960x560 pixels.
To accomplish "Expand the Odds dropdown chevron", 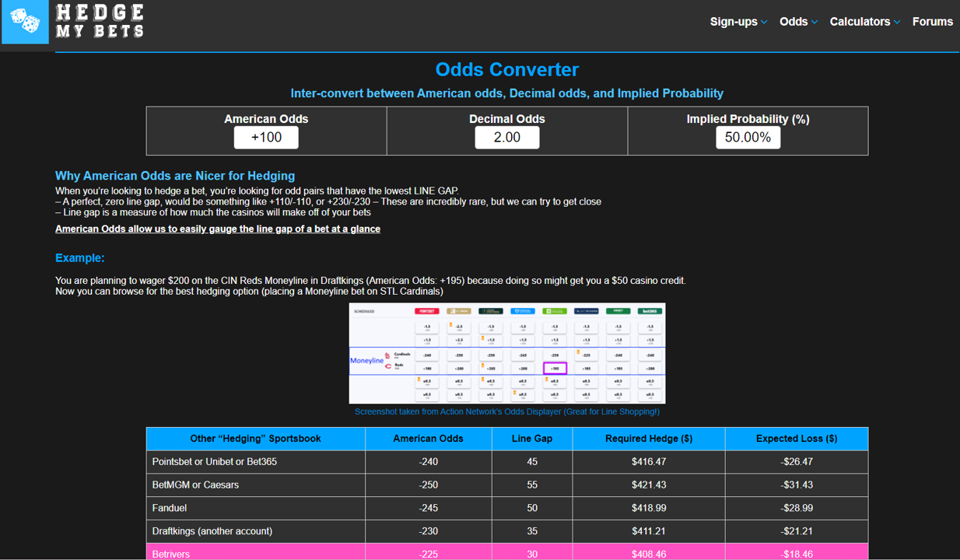I will (x=815, y=23).
